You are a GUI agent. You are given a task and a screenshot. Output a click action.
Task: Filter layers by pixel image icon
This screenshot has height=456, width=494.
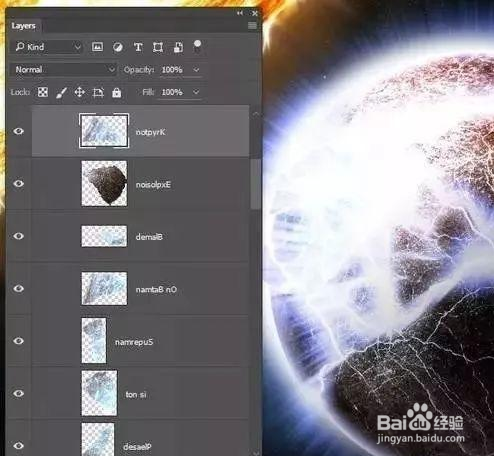pos(97,47)
